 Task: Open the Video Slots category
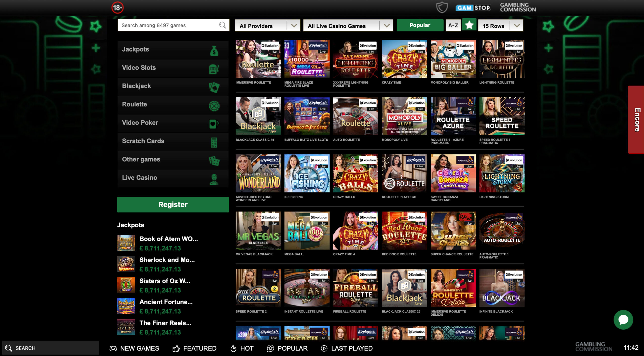tap(173, 68)
